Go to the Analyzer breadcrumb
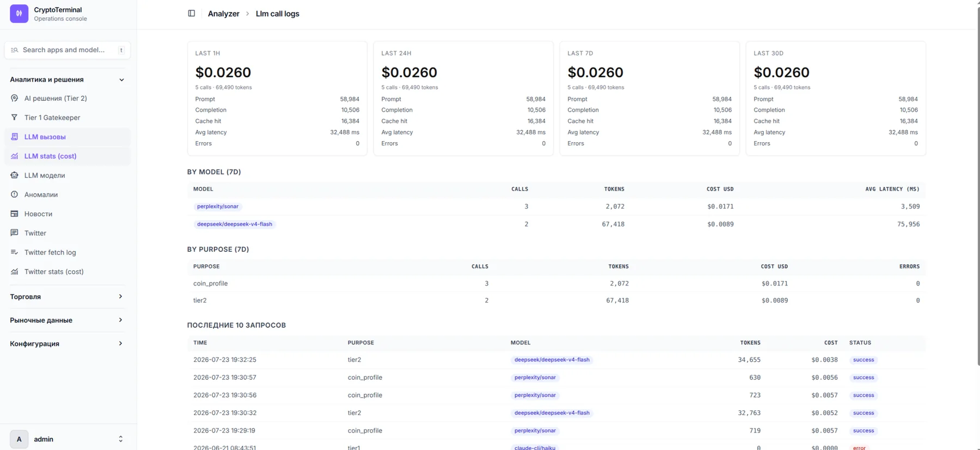The height and width of the screenshot is (450, 980). pyautogui.click(x=224, y=14)
